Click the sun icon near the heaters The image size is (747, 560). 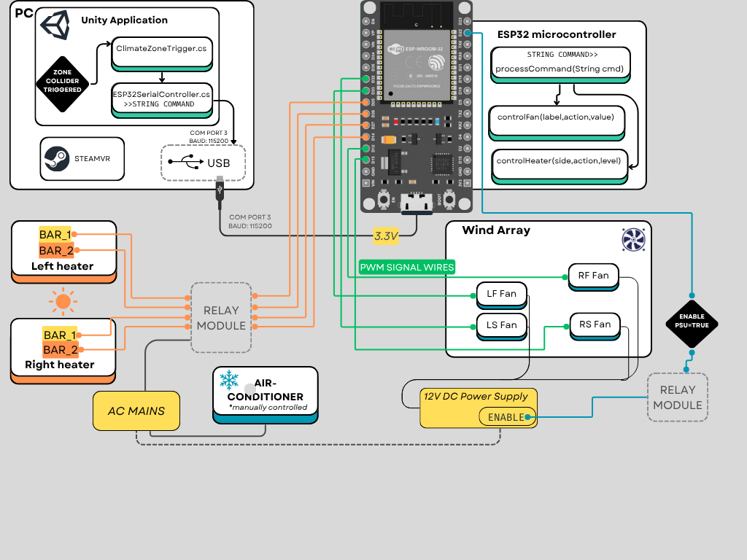coord(63,301)
